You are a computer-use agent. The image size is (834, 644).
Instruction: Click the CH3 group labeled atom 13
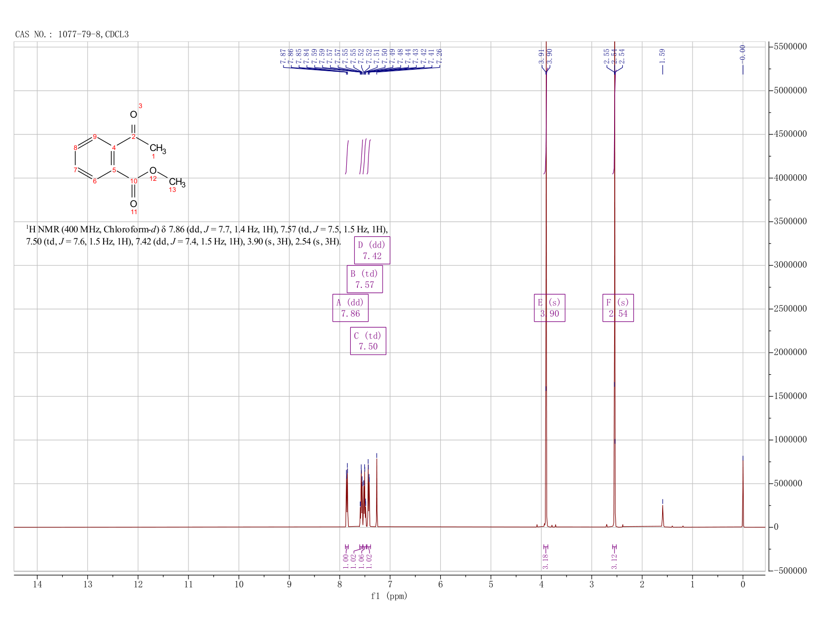click(177, 182)
